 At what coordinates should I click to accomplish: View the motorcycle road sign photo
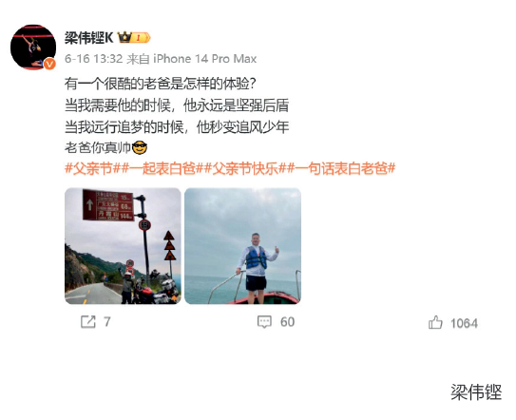(x=123, y=246)
